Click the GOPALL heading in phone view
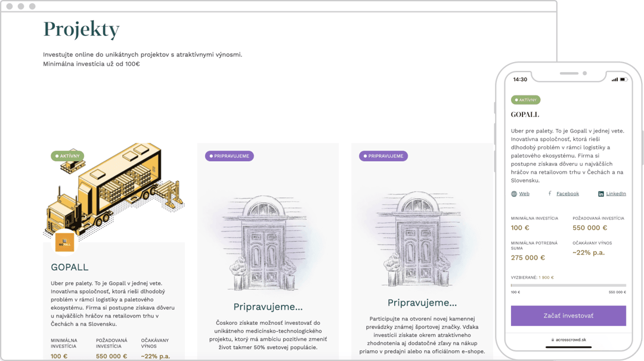 pos(525,115)
